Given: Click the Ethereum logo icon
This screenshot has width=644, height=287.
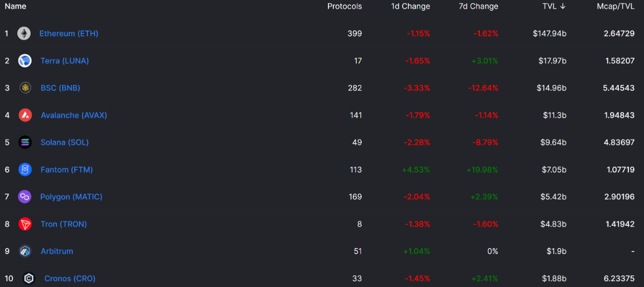Looking at the screenshot, I should (x=24, y=34).
